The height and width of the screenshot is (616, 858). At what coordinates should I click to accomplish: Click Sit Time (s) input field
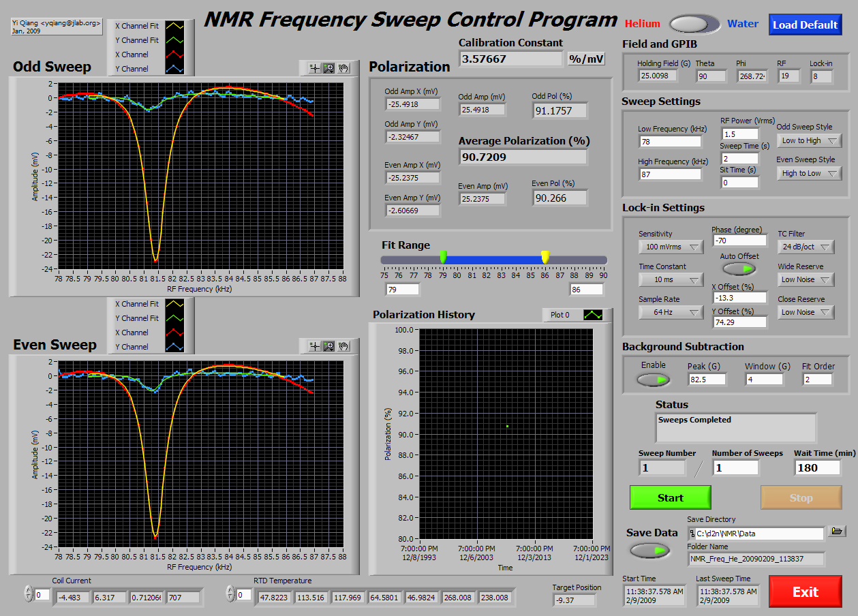pyautogui.click(x=739, y=183)
